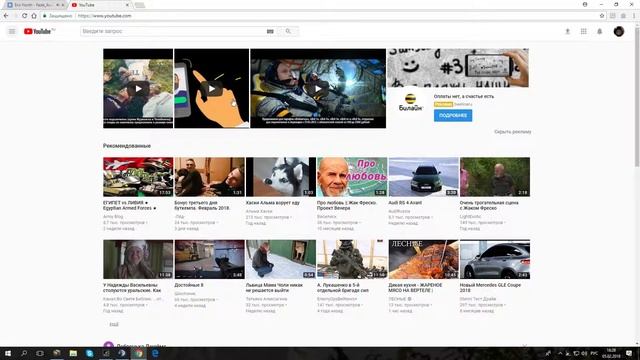Open Львица Мавка Чоли video thumbnail
This screenshot has height=360, width=640.
click(281, 259)
